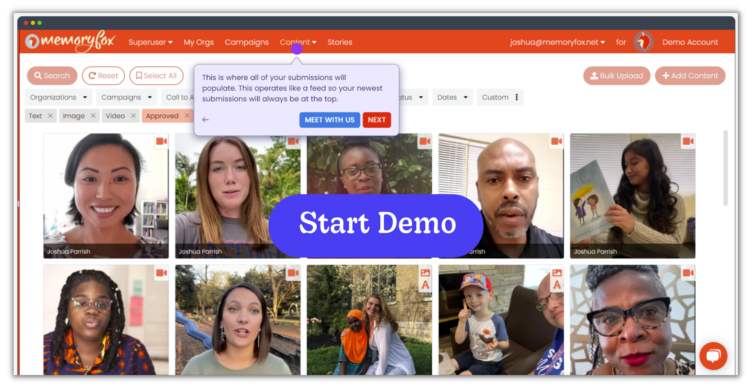Remove the Text filter tag
The width and height of the screenshot is (752, 388).
(50, 116)
